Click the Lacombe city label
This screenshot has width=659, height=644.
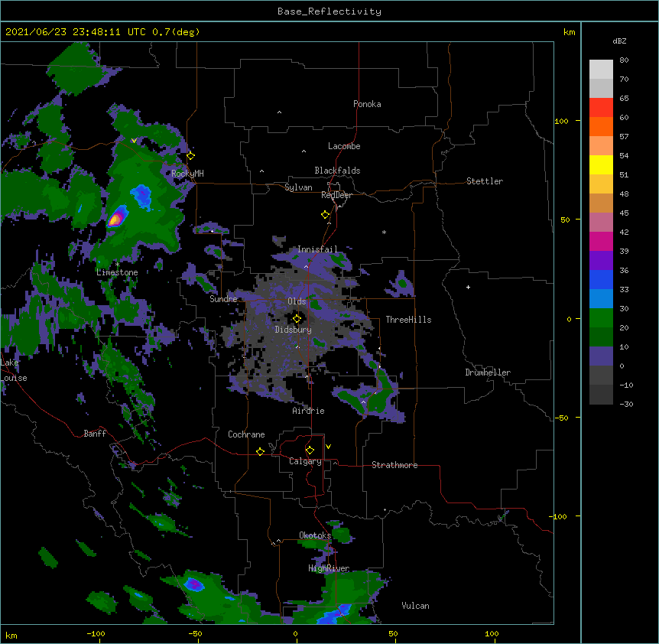[344, 146]
